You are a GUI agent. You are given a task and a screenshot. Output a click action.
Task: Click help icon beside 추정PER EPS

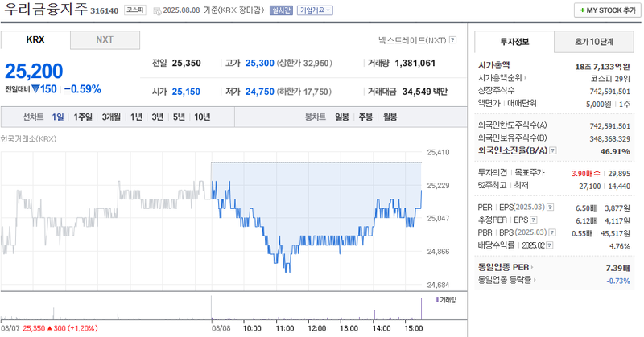(x=533, y=220)
